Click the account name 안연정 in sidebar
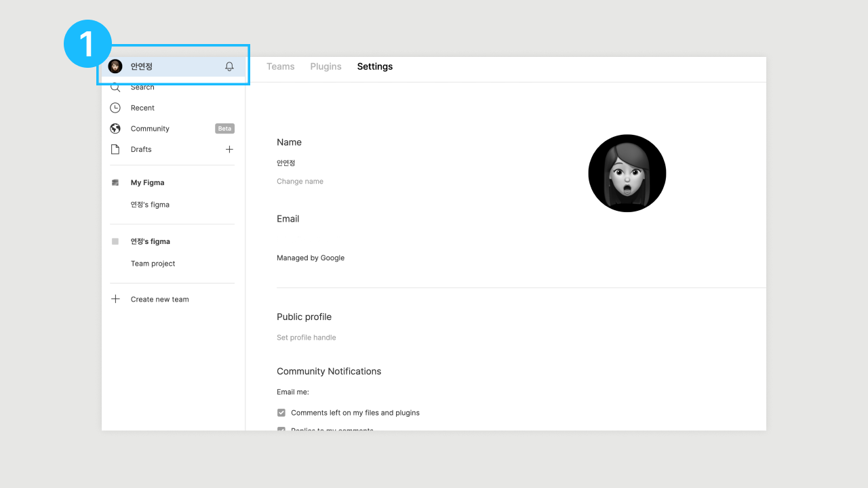 142,66
